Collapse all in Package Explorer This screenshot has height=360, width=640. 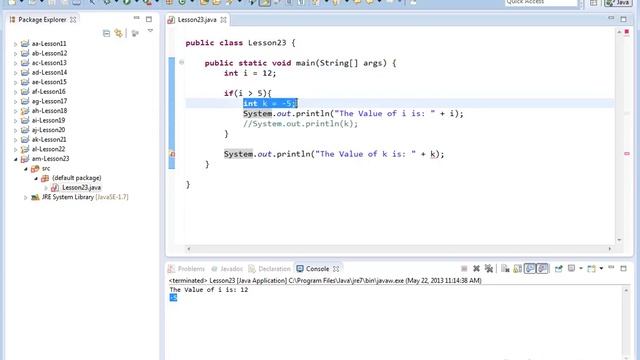107,33
